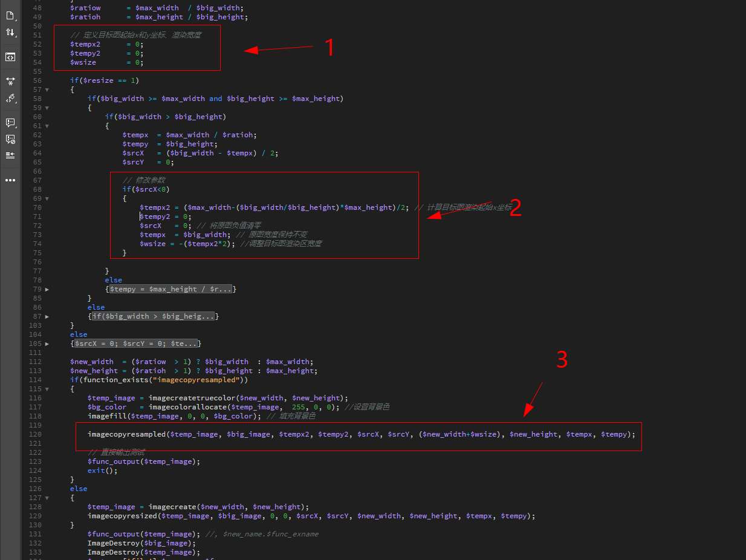Click the Apply Comment speech-bubble icon

(x=10, y=123)
